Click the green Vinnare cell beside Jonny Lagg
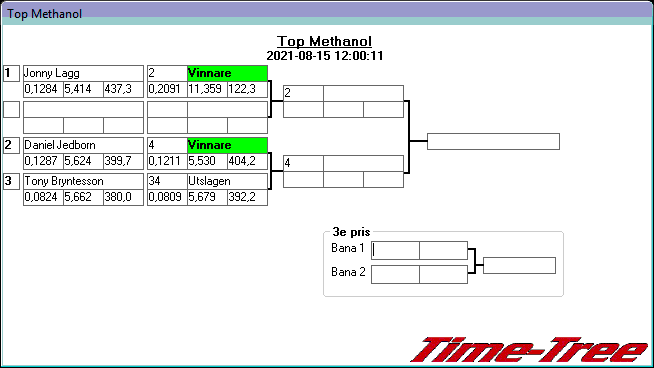 [x=227, y=73]
